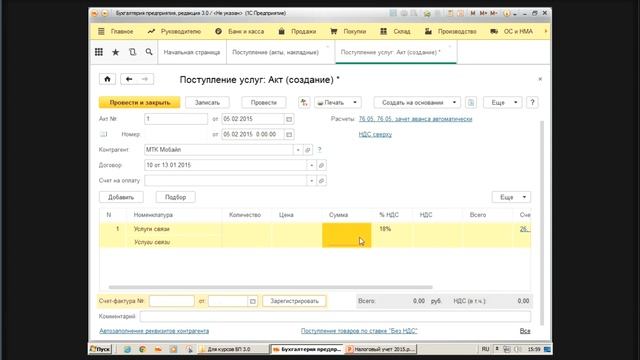The image size is (640, 360).
Task: Click the Home icon button in the form
Action: [x=107, y=79]
